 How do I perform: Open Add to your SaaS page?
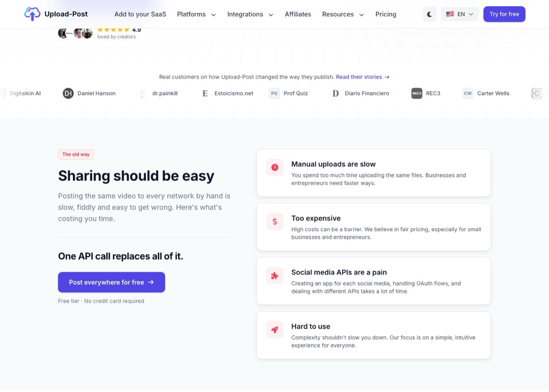[140, 14]
